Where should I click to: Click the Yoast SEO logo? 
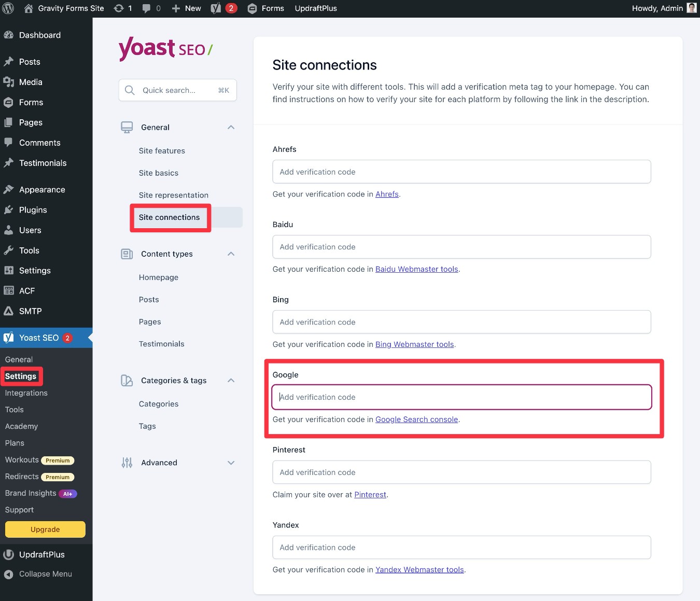pyautogui.click(x=165, y=48)
